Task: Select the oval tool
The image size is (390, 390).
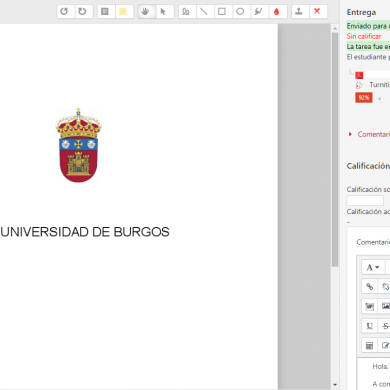Action: [240, 12]
